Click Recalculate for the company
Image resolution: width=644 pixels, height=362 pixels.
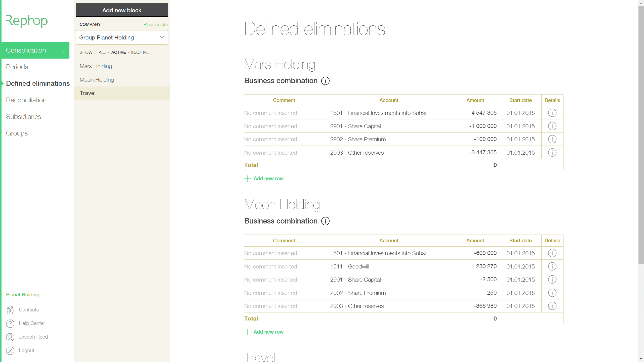click(155, 24)
